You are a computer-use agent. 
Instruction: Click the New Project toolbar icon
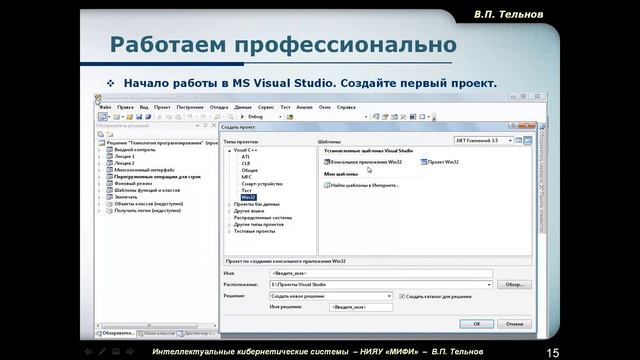pyautogui.click(x=102, y=117)
